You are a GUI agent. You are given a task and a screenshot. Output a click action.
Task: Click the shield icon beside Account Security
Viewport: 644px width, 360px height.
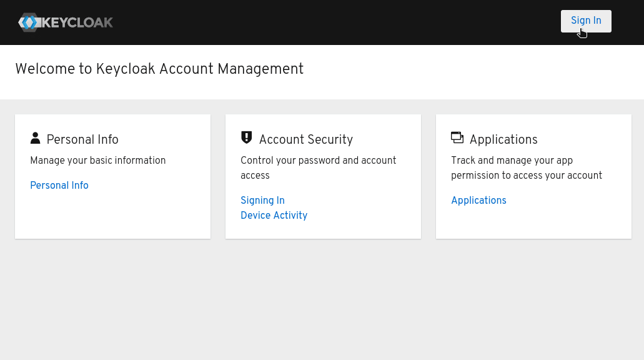246,138
